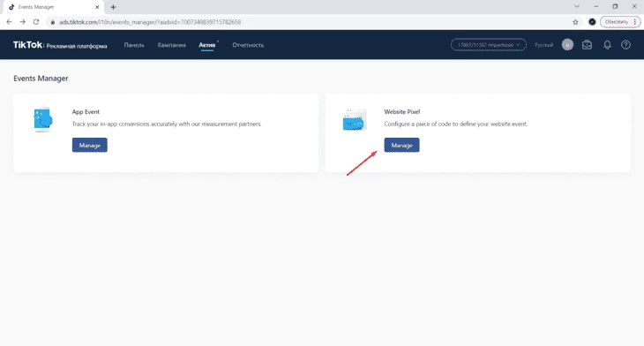644x346 pixels.
Task: Go back to previous browser page
Action: [x=9, y=22]
